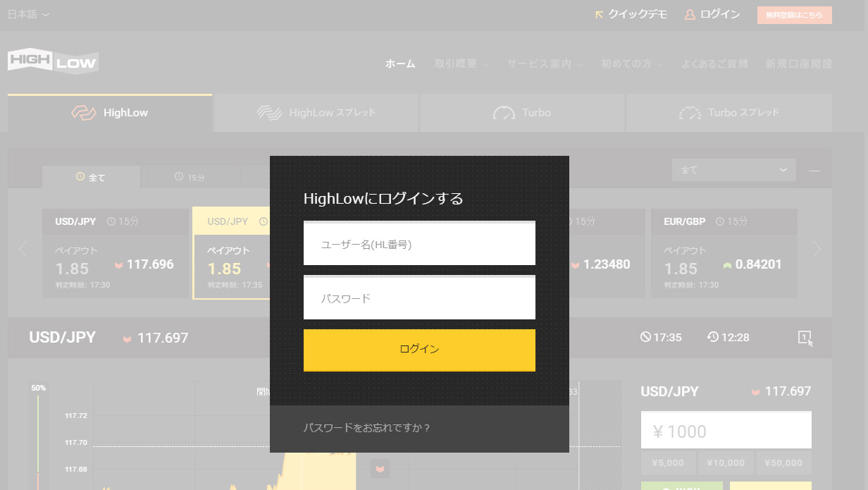The height and width of the screenshot is (490, 868).
Task: Expand the 初めての方 menu
Action: (632, 63)
